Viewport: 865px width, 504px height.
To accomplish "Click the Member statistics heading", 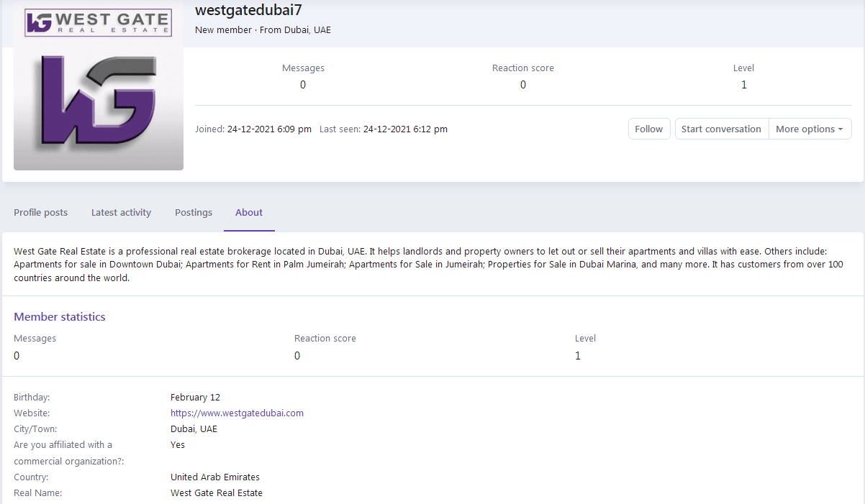I will pyautogui.click(x=60, y=316).
